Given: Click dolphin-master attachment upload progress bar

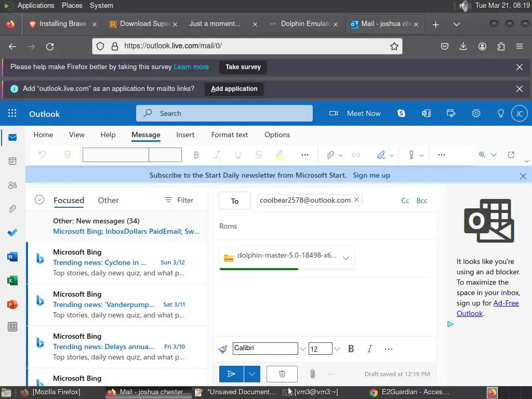Looking at the screenshot, I should point(287,269).
